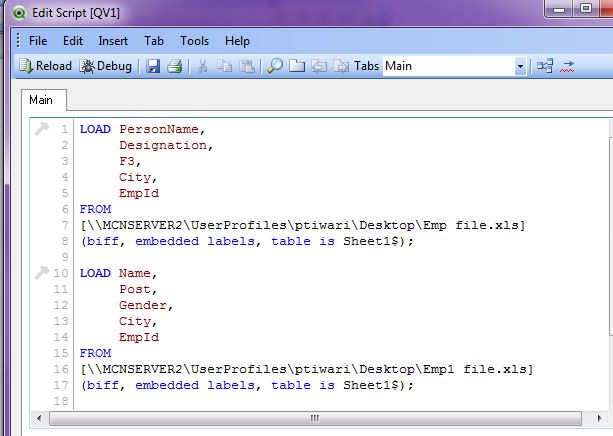The image size is (613, 436).
Task: Click EmpId field on line 14
Action: [139, 337]
